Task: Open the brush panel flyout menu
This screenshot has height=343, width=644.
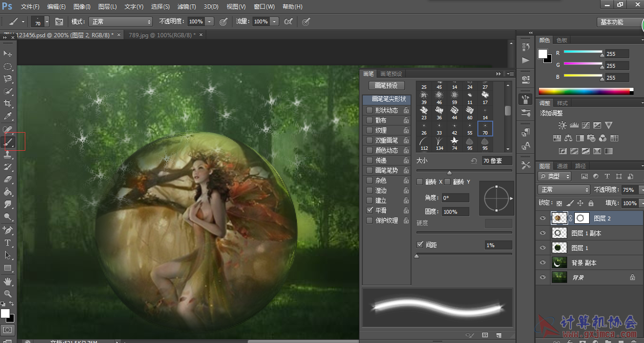Action: pyautogui.click(x=510, y=74)
